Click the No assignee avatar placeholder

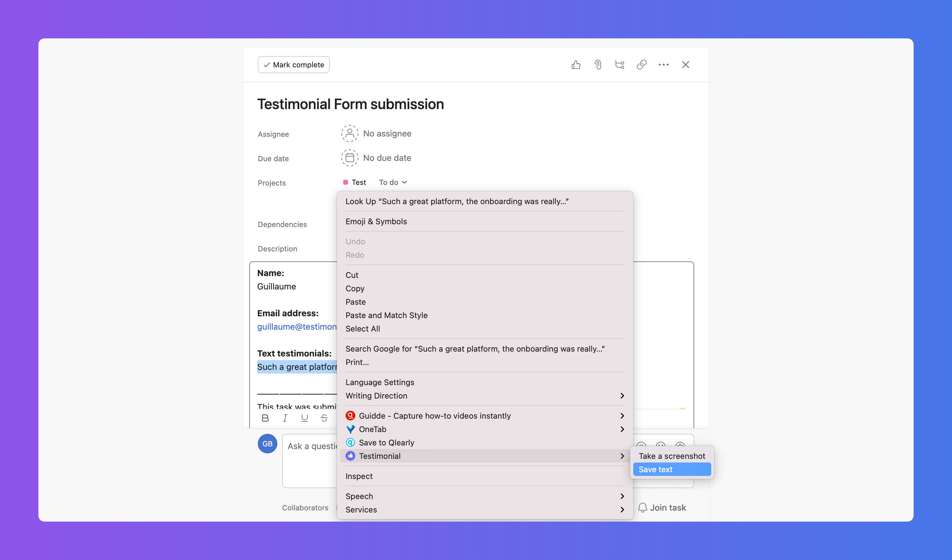click(x=350, y=134)
